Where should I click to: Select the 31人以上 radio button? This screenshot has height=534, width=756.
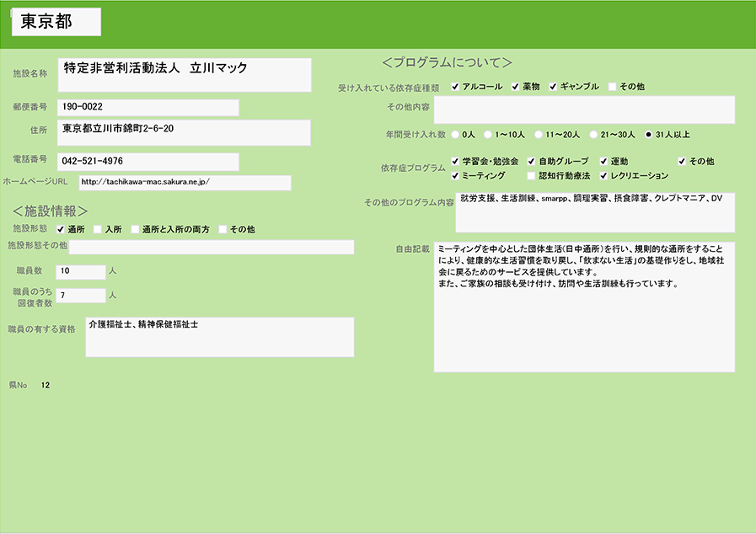pyautogui.click(x=648, y=134)
